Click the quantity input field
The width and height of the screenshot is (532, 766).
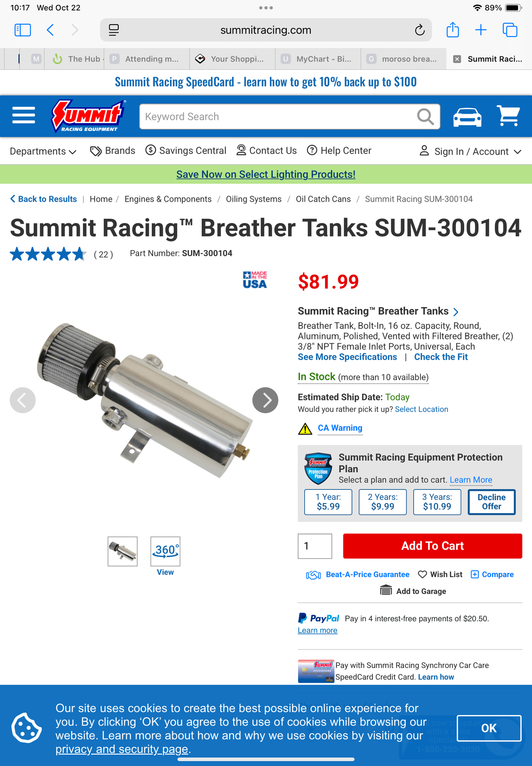315,546
